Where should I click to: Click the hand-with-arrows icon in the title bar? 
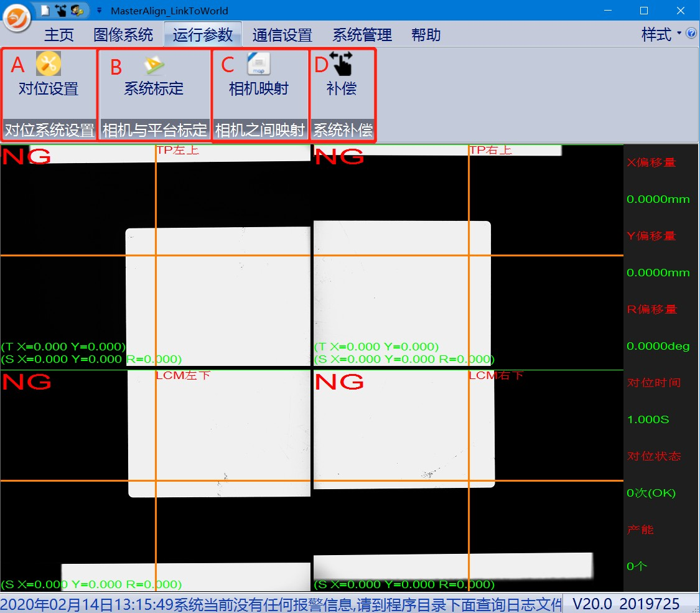60,11
